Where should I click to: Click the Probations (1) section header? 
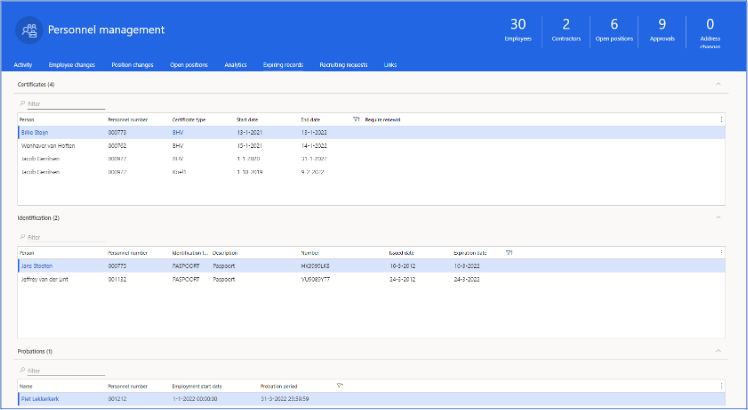[35, 351]
